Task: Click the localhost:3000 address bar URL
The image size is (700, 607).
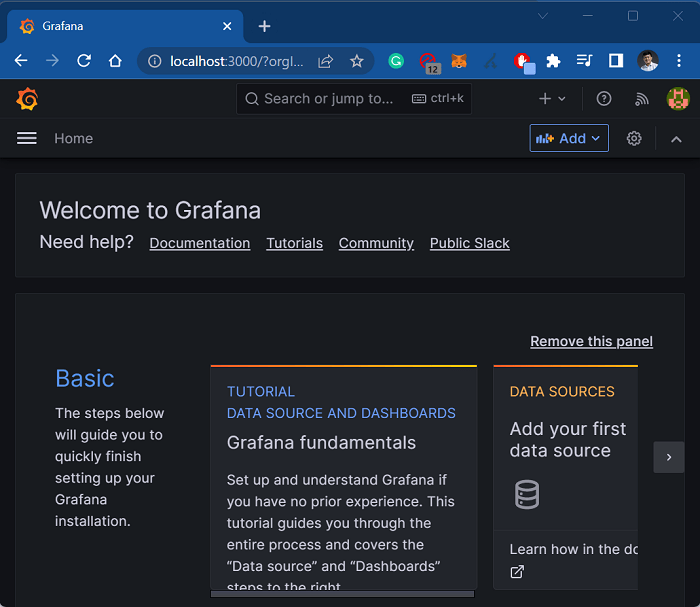Action: pos(237,61)
